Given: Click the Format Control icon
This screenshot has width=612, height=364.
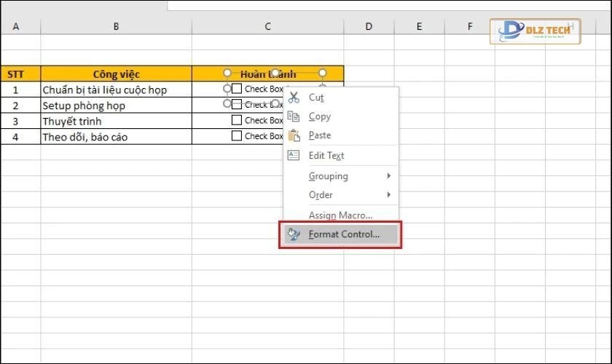Looking at the screenshot, I should tap(294, 234).
